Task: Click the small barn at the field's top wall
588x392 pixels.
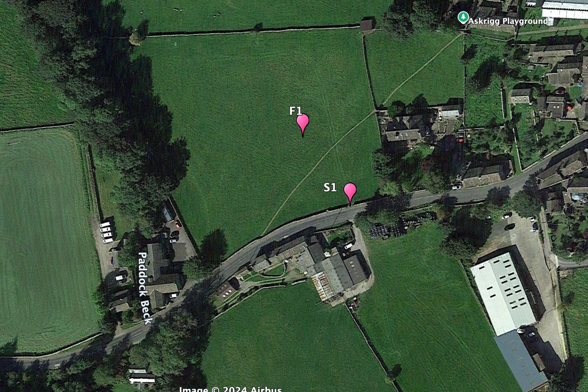Action: click(x=367, y=25)
